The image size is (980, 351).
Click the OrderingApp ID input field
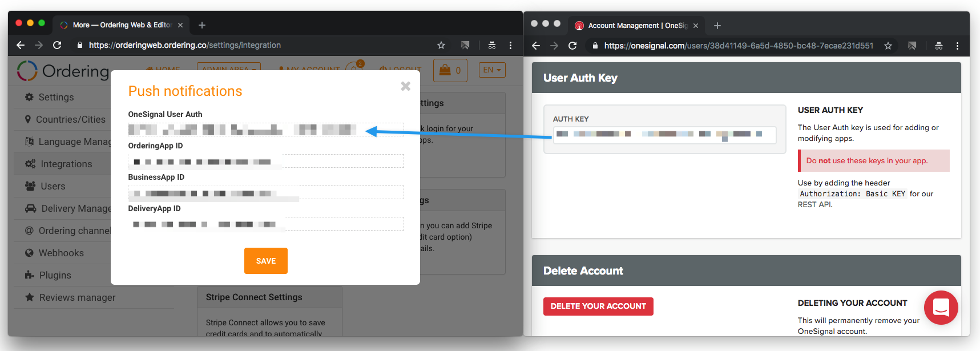(x=266, y=161)
